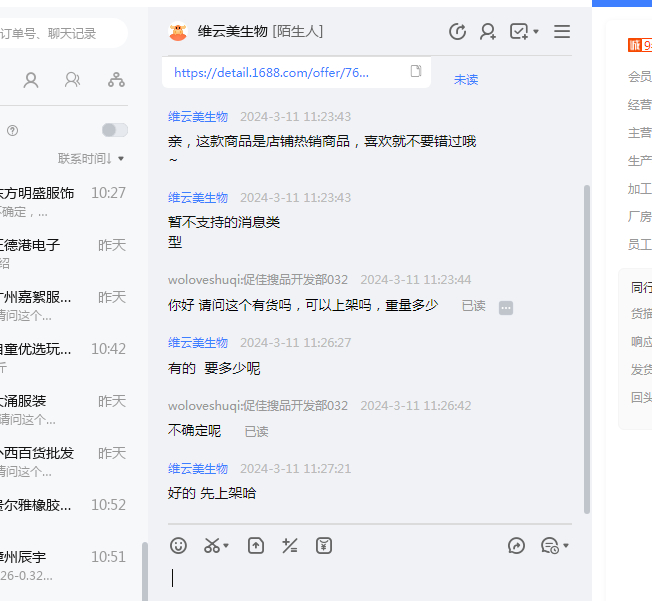Screen dimensions: 652x601
Task: Open the yuan price quote icon
Action: 323,545
